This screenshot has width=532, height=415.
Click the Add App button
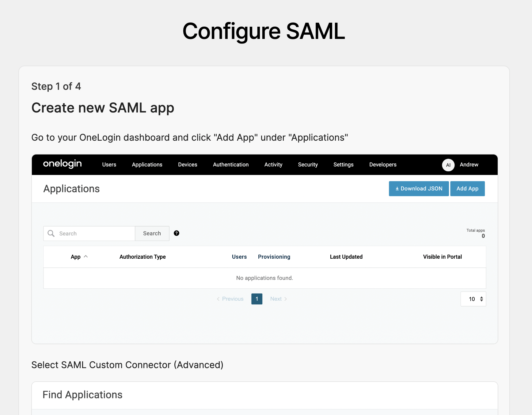click(x=467, y=188)
